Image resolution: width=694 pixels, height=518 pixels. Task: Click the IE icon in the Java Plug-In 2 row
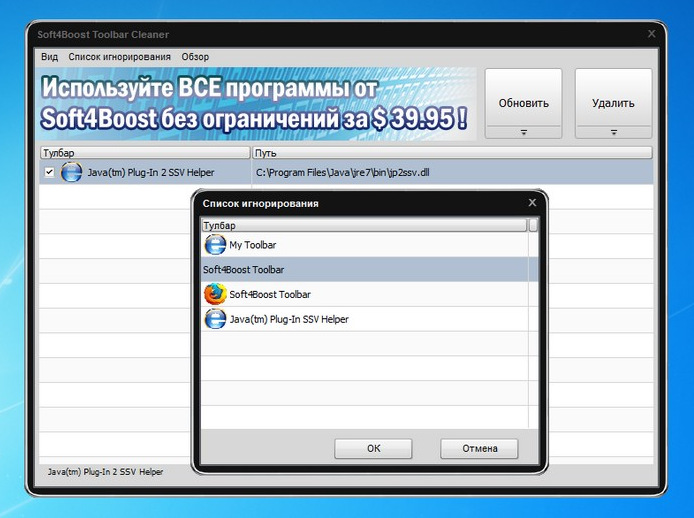(71, 172)
